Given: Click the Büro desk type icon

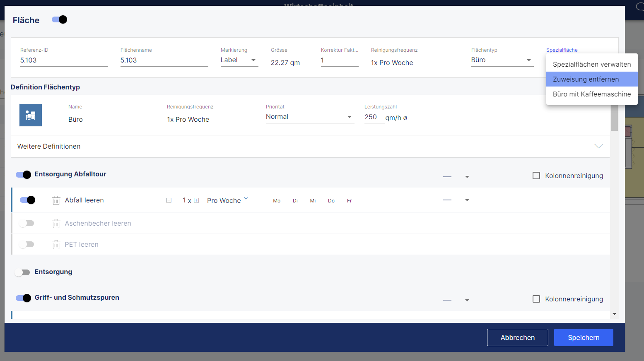Looking at the screenshot, I should click(31, 115).
